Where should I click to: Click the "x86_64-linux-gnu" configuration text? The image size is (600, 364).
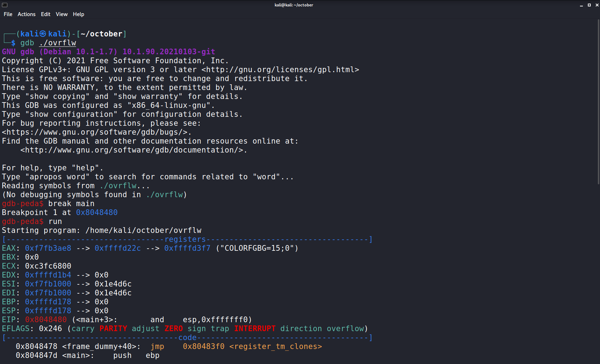point(169,105)
